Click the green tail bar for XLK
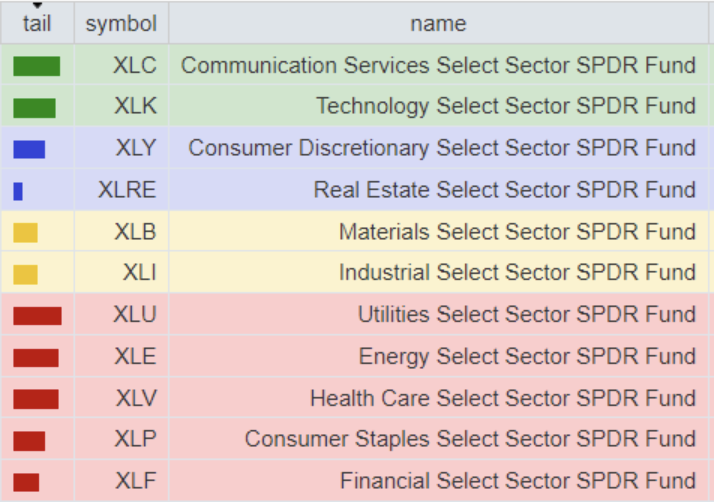 coord(34,107)
